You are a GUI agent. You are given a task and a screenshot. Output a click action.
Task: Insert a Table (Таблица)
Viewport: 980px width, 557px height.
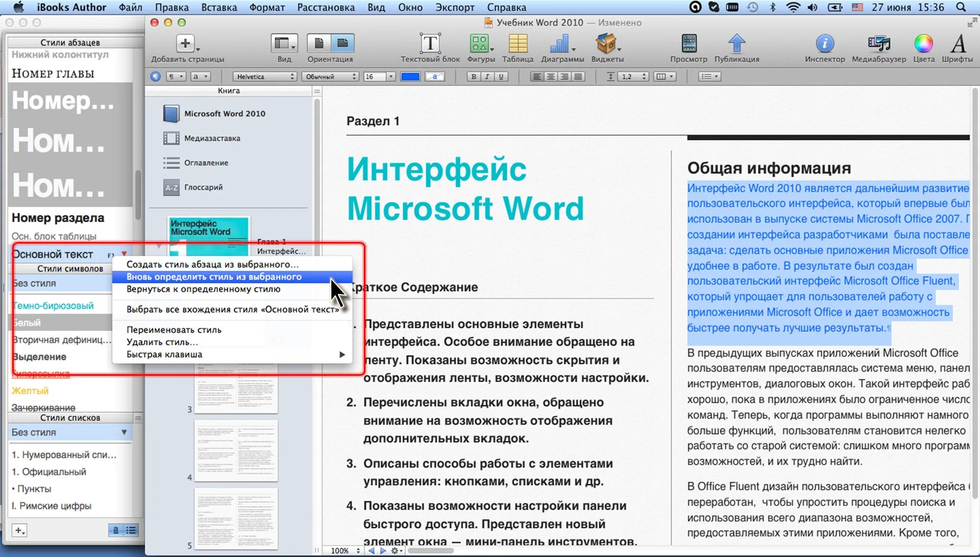click(x=518, y=44)
